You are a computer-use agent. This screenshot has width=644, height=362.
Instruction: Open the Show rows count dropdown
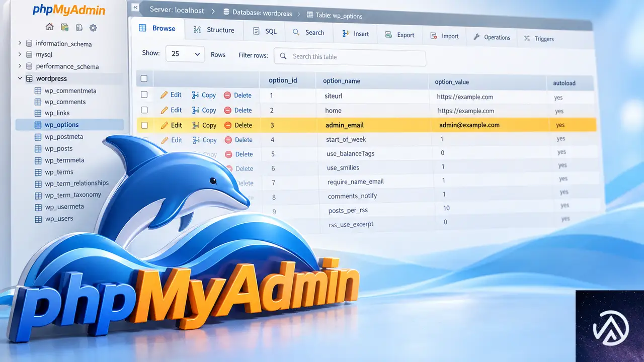pyautogui.click(x=185, y=54)
